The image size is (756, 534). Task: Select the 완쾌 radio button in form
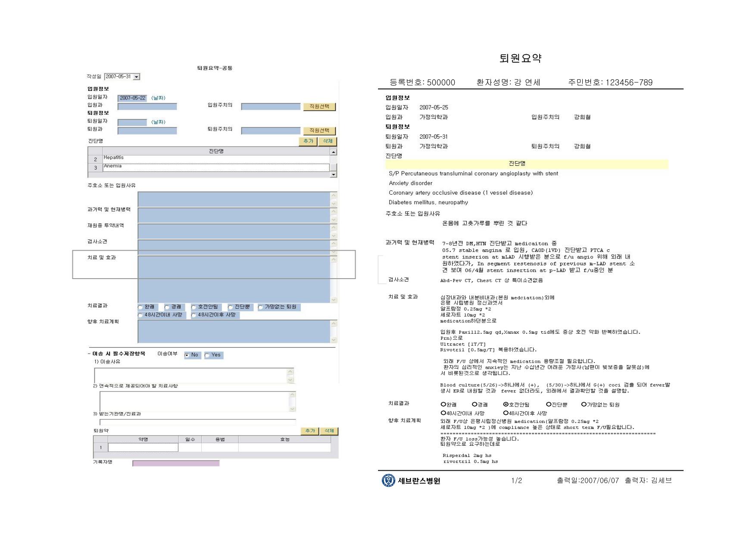(141, 307)
